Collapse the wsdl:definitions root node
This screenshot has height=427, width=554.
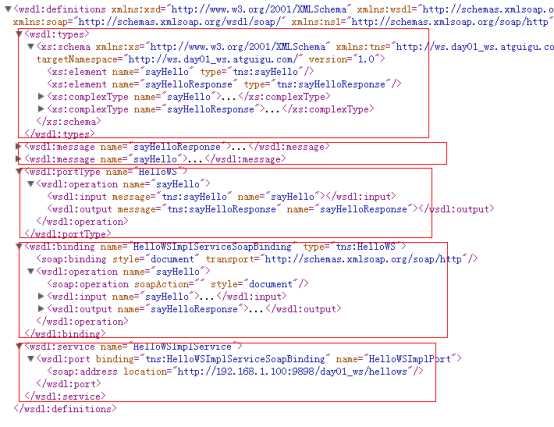[x=8, y=9]
